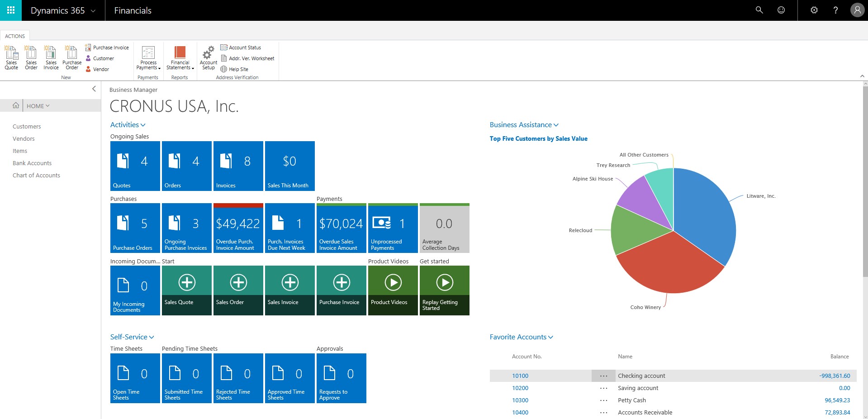
Task: Open the Open Time Sheets tile
Action: pyautogui.click(x=135, y=378)
